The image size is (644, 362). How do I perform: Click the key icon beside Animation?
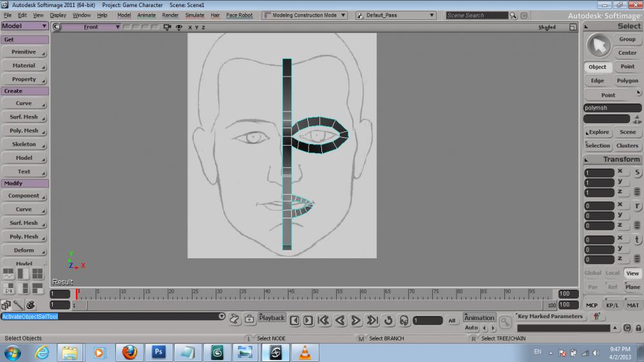[506, 320]
